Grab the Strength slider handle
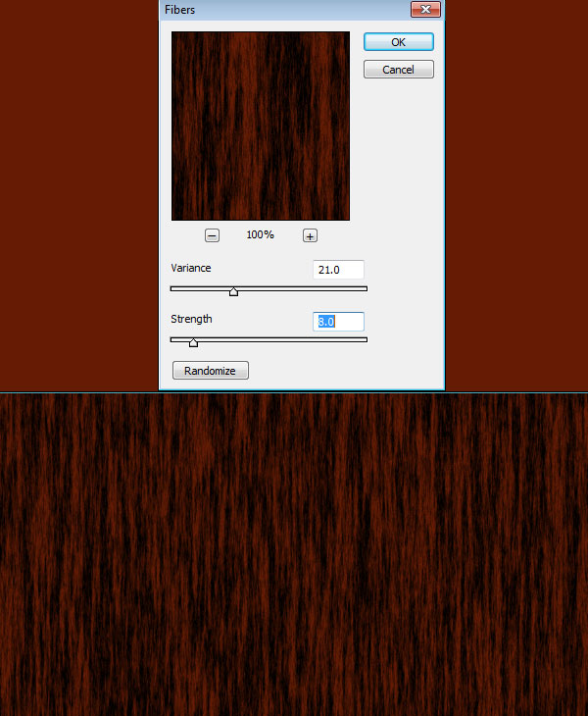The height and width of the screenshot is (716, 588). [193, 342]
